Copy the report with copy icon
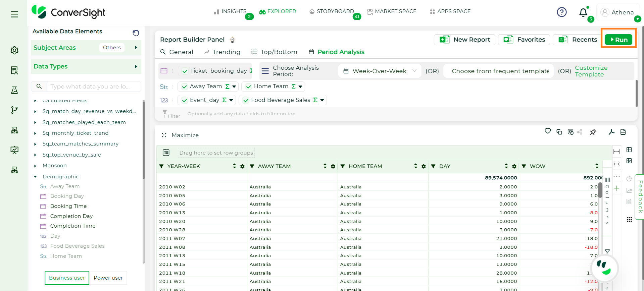The image size is (644, 291). click(559, 132)
